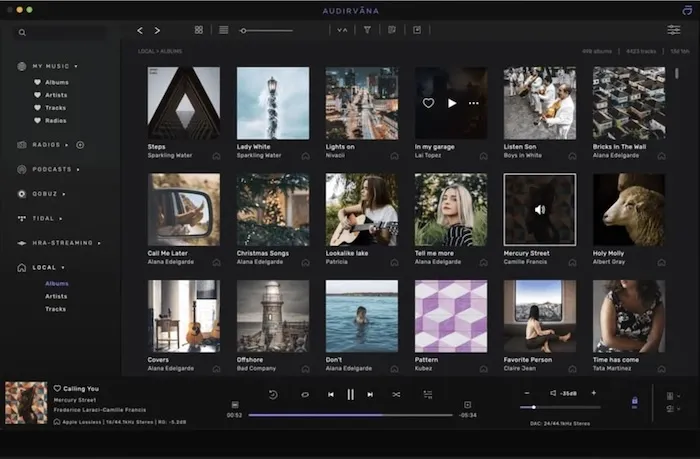Open Artists under Local
This screenshot has width=700, height=459.
pyautogui.click(x=56, y=296)
